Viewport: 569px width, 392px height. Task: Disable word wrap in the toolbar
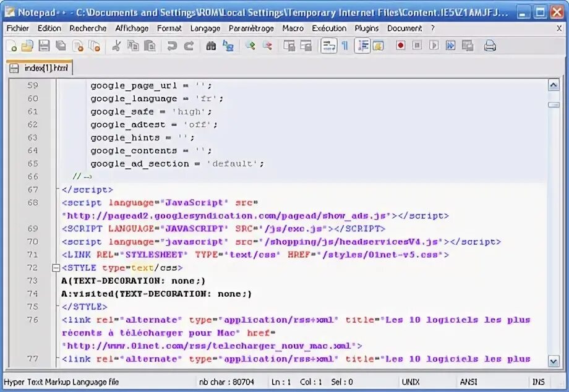tap(329, 46)
